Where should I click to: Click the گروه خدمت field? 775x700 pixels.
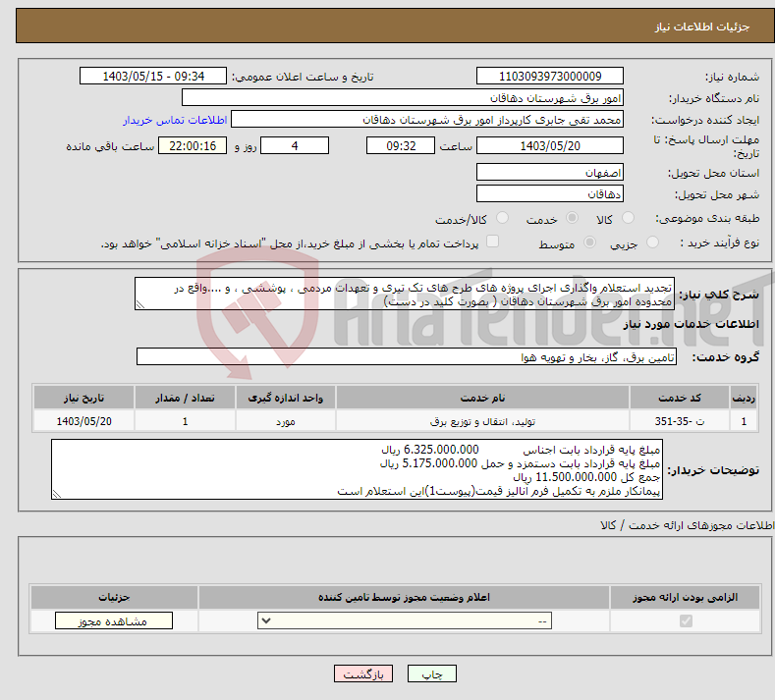(407, 356)
